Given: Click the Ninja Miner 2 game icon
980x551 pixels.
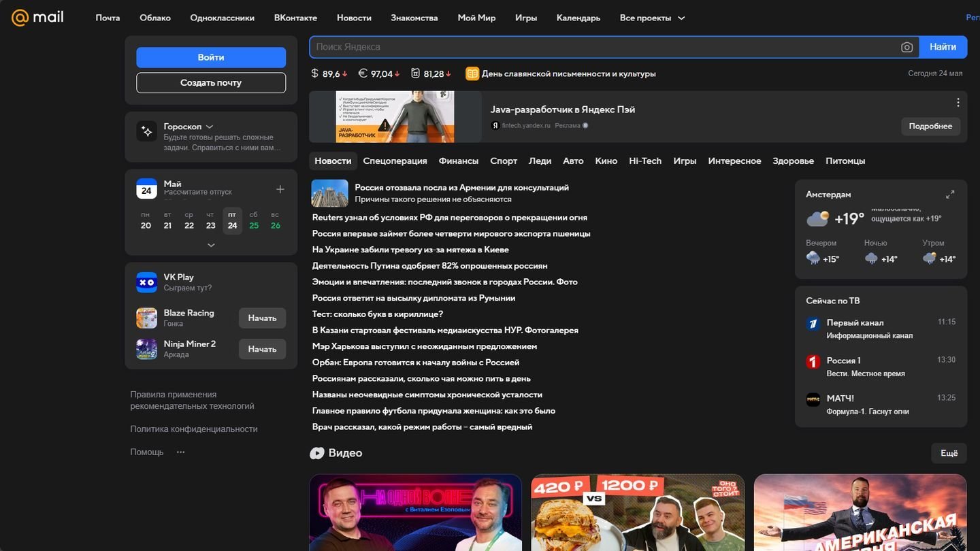Looking at the screenshot, I should [x=146, y=349].
